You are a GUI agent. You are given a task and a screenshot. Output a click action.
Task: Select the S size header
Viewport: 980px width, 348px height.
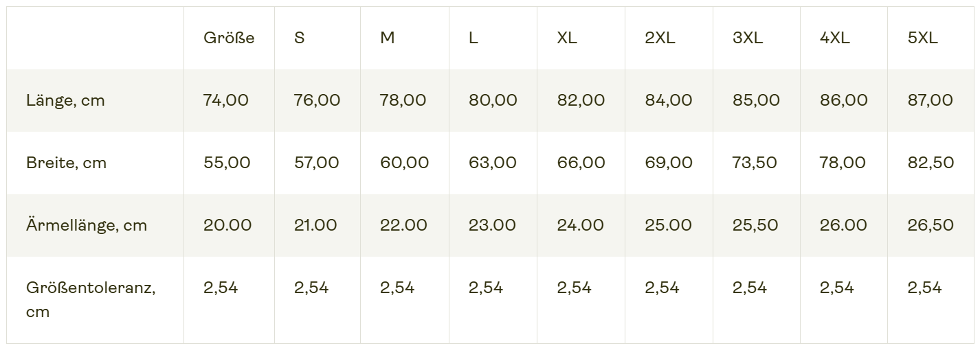299,38
